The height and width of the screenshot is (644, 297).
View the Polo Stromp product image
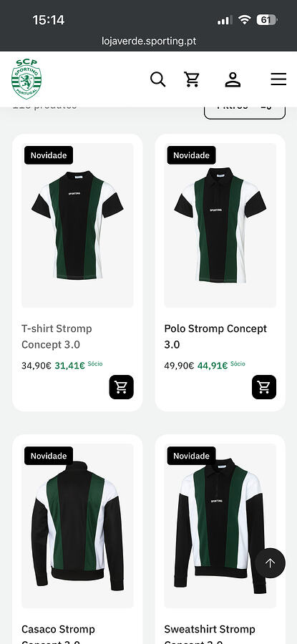220,225
